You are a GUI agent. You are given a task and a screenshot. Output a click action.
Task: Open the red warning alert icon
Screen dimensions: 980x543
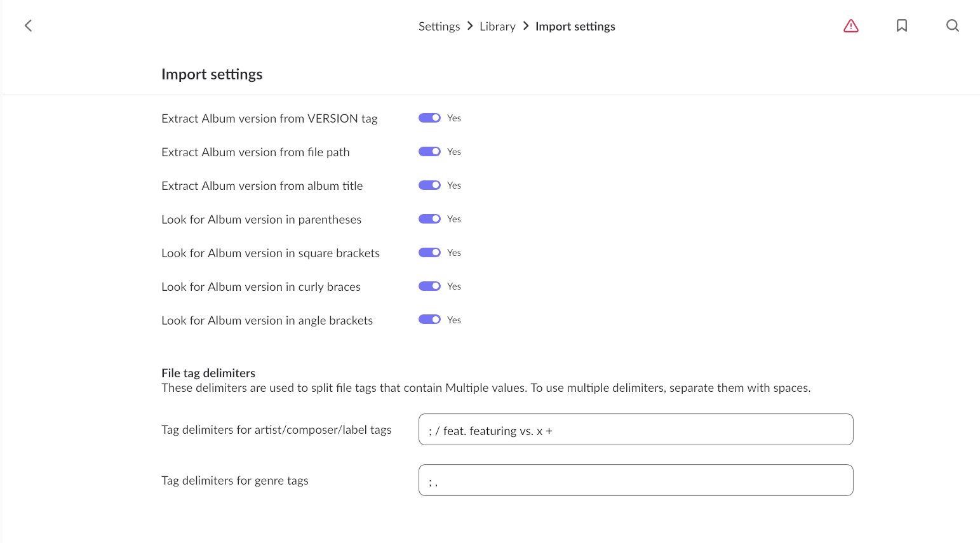pyautogui.click(x=851, y=25)
